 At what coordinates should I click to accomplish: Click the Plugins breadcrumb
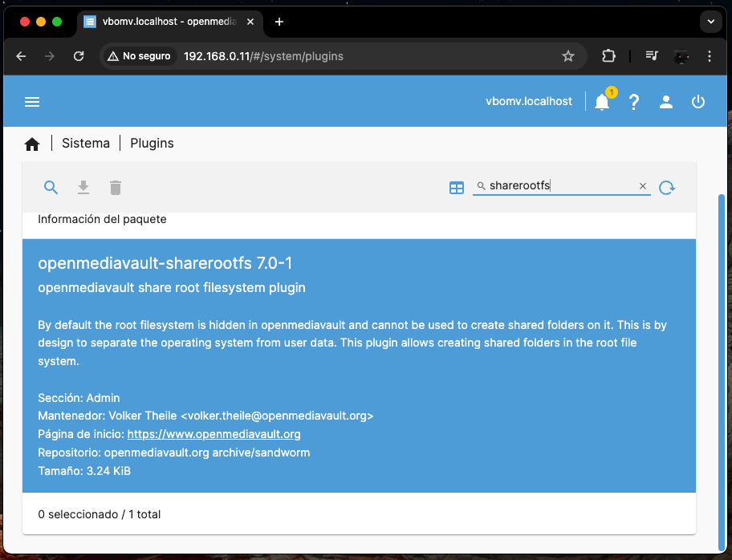click(152, 144)
